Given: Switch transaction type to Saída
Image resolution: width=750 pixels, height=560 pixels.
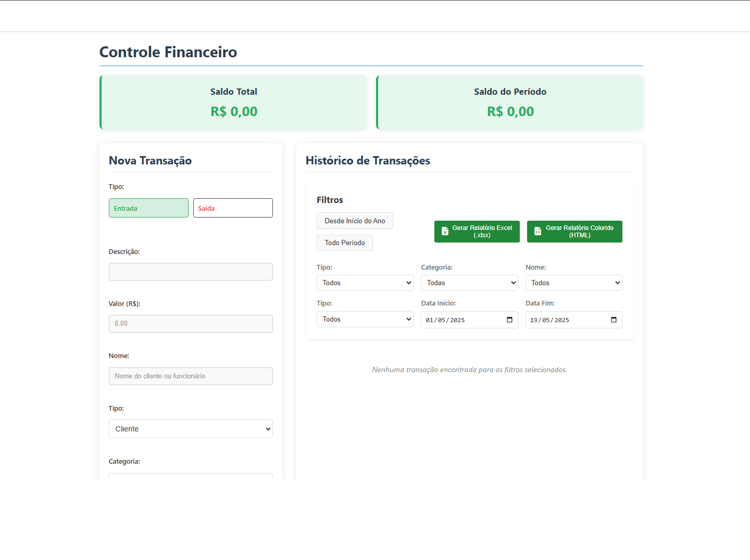Looking at the screenshot, I should pyautogui.click(x=233, y=208).
